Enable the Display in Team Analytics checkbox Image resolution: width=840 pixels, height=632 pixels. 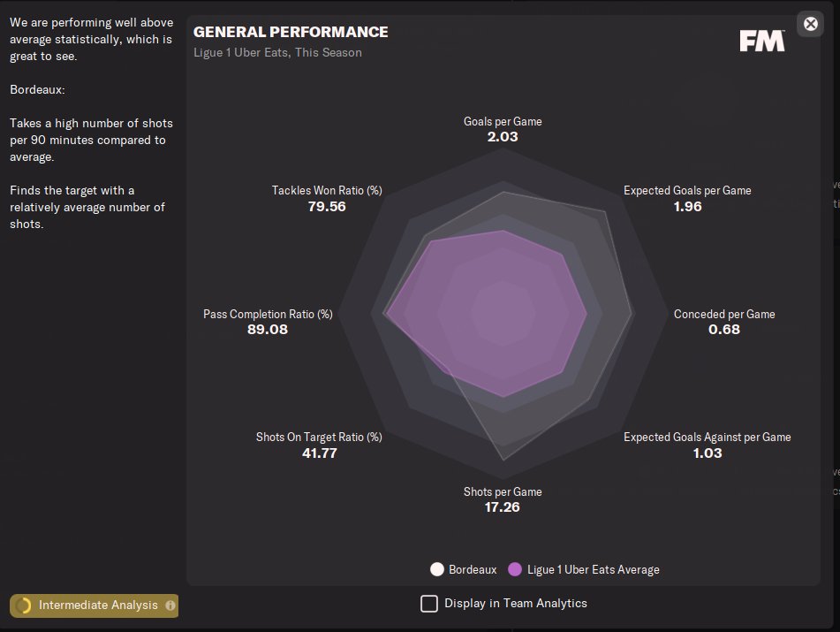(429, 604)
